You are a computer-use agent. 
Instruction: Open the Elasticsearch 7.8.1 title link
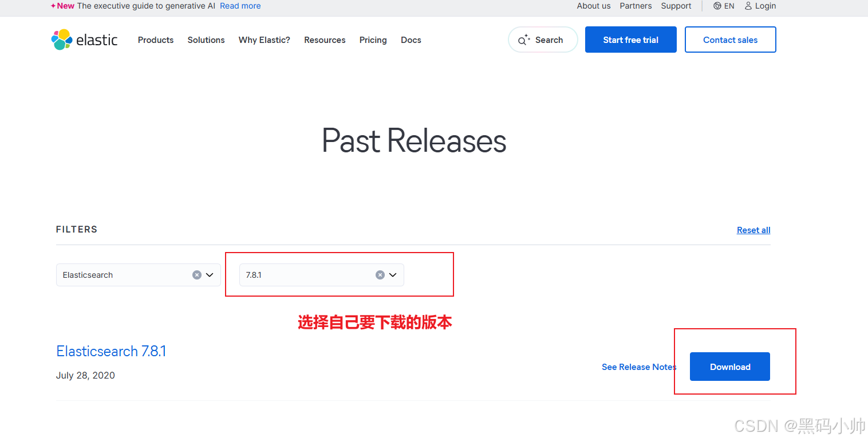click(111, 351)
